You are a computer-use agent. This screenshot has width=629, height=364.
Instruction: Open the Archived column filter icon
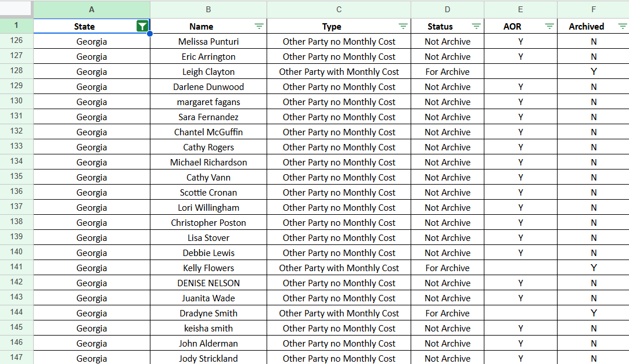[622, 27]
